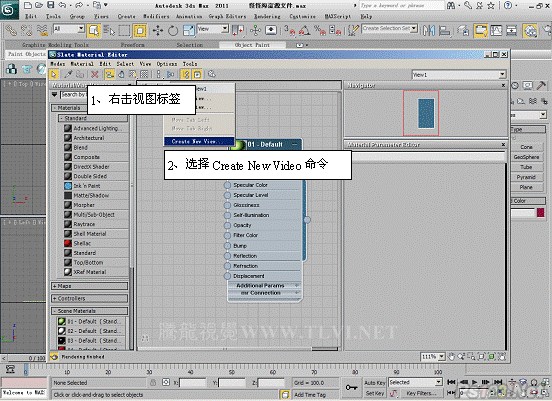Click the Set Key large key icon
The height and width of the screenshot is (401, 552).
pos(351,388)
